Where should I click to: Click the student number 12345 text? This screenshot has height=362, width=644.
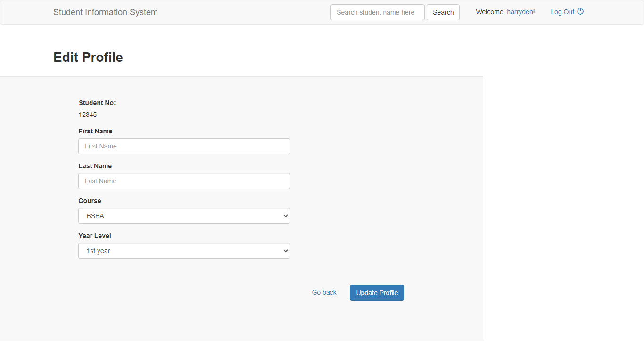point(88,115)
